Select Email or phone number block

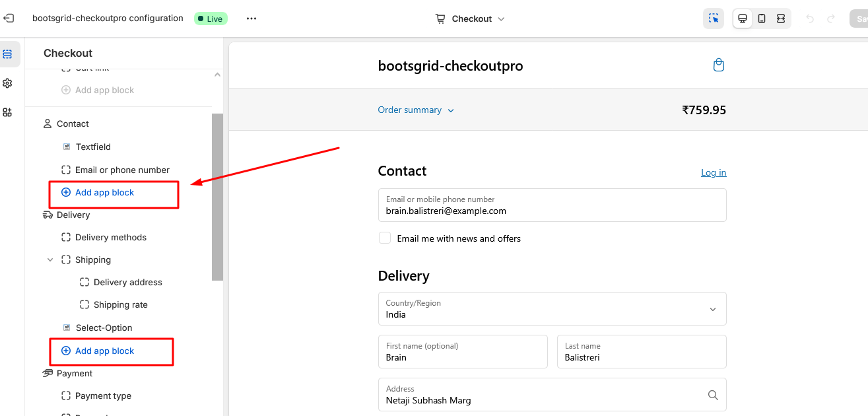coord(122,170)
